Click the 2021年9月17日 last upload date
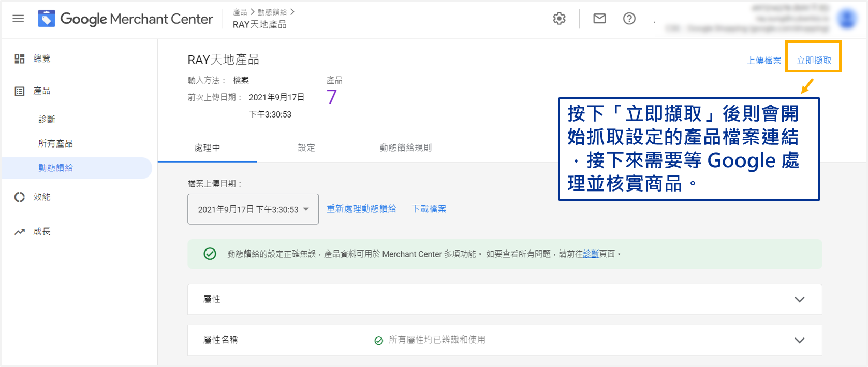 coord(276,97)
